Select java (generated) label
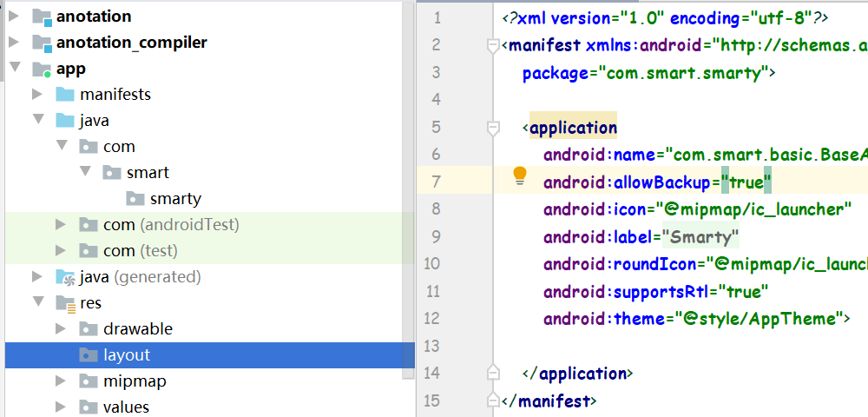 [140, 276]
